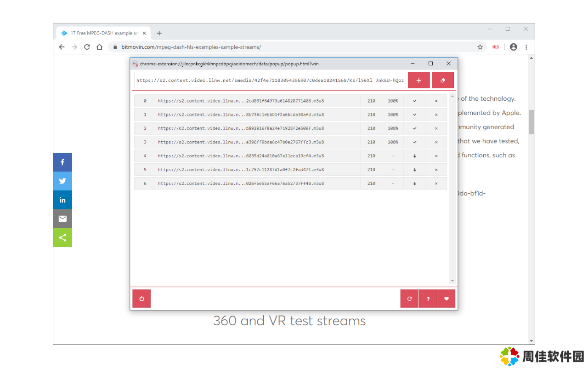Remove stream row 0 with x icon
The image size is (588, 368).
(436, 101)
